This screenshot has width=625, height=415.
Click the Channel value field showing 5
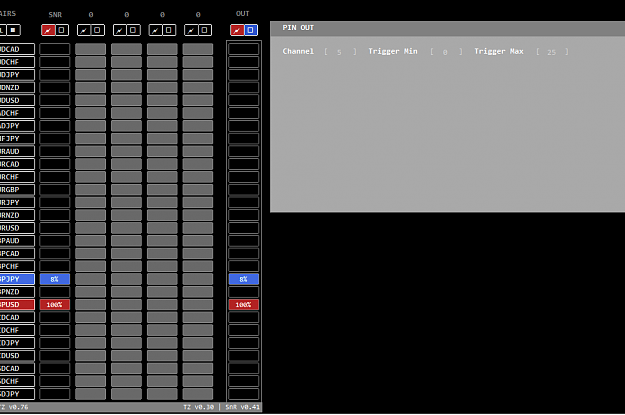coord(339,52)
